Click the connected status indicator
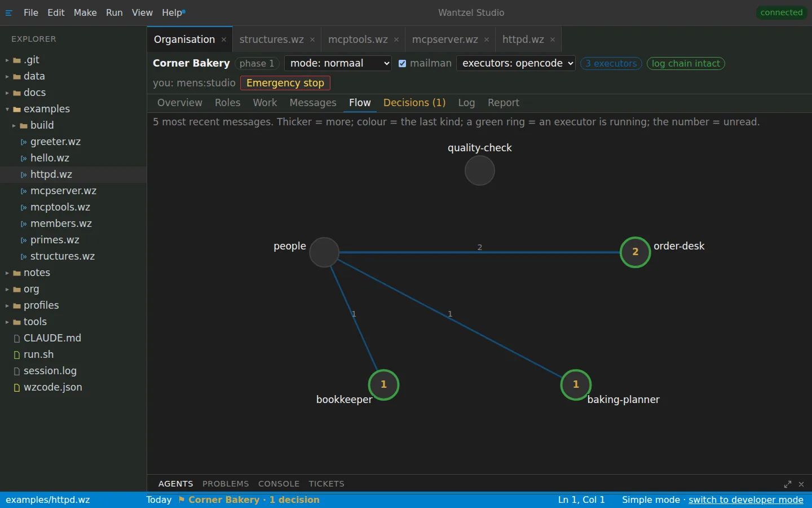This screenshot has height=508, width=812. click(x=781, y=12)
